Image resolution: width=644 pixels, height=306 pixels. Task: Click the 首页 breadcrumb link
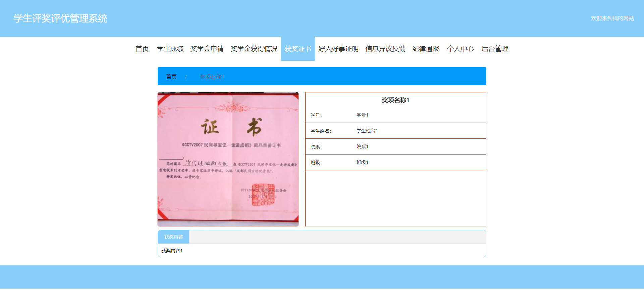[x=171, y=77]
